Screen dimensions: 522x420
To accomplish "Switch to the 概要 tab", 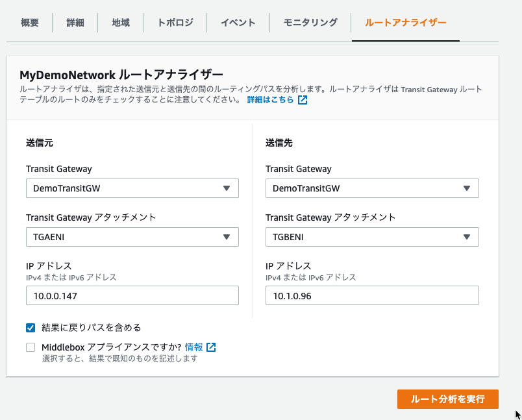I will [30, 23].
